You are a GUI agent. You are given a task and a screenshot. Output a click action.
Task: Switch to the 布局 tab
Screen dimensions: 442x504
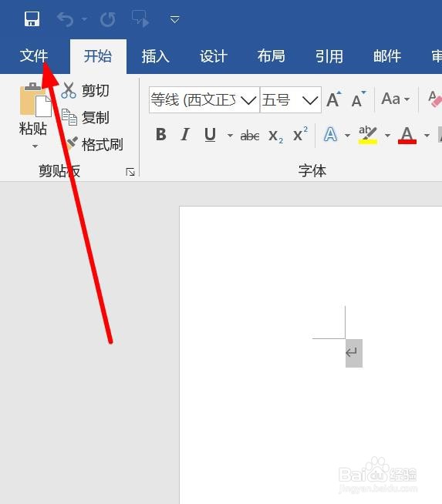point(272,56)
